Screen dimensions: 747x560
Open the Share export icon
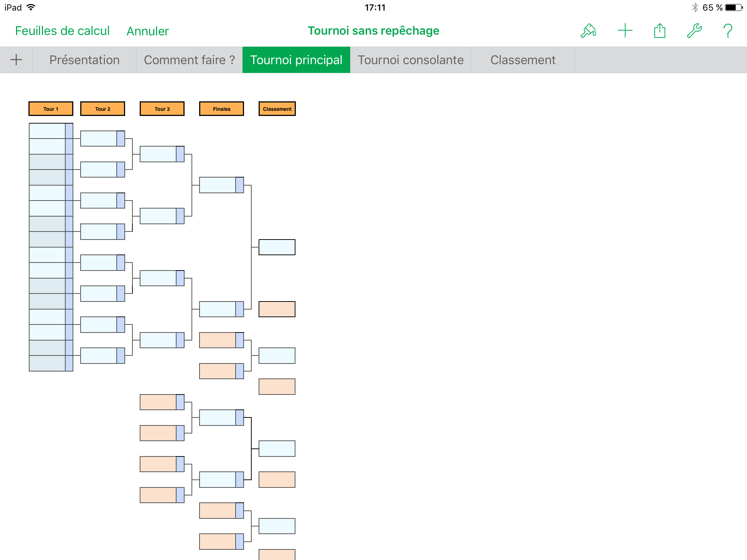point(659,31)
